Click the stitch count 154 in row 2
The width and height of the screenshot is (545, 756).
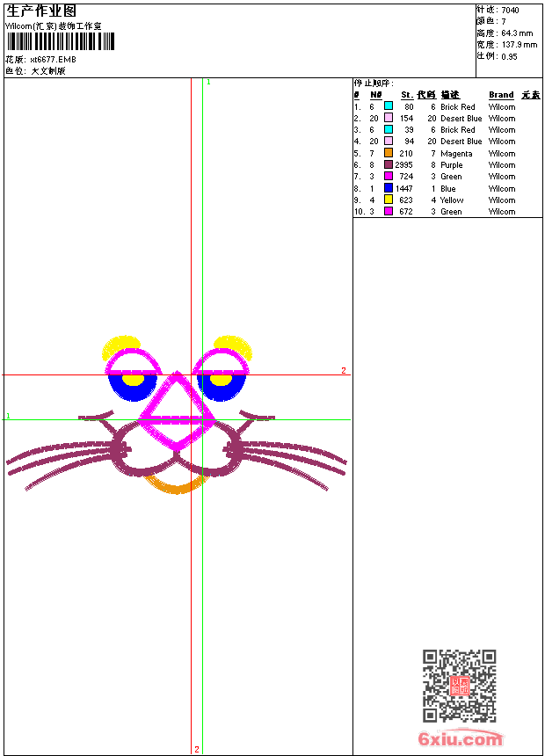click(407, 118)
